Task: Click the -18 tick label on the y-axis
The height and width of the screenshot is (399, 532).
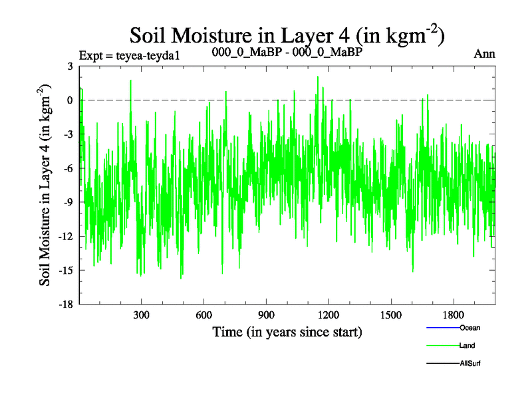Action: click(x=65, y=304)
